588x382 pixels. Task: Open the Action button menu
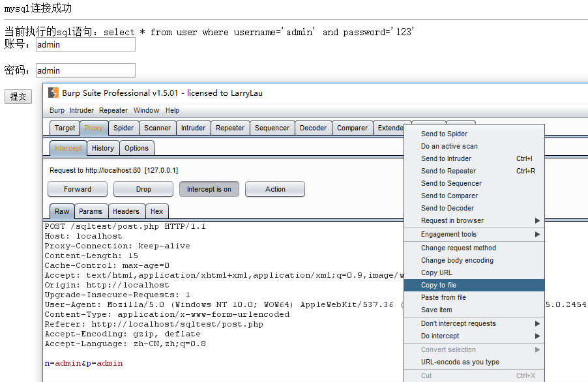pos(275,189)
